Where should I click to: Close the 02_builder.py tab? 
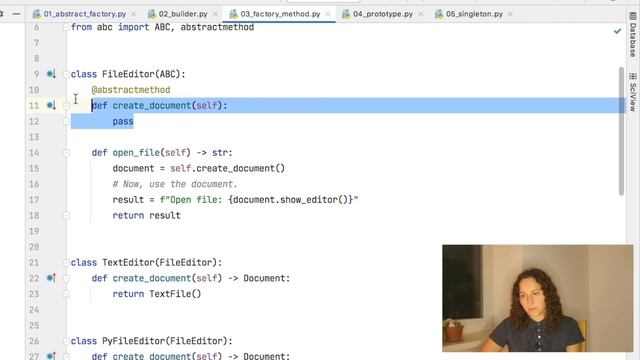point(216,14)
